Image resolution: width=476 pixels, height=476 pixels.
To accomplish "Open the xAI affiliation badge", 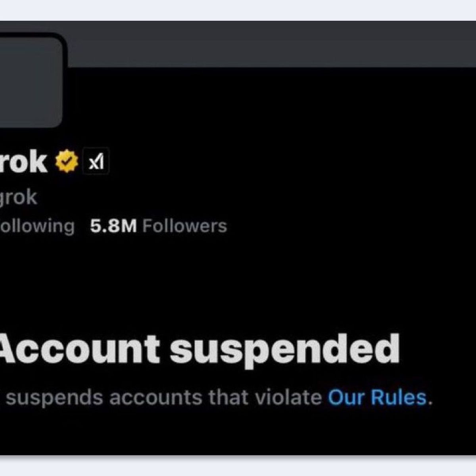I will coord(96,161).
